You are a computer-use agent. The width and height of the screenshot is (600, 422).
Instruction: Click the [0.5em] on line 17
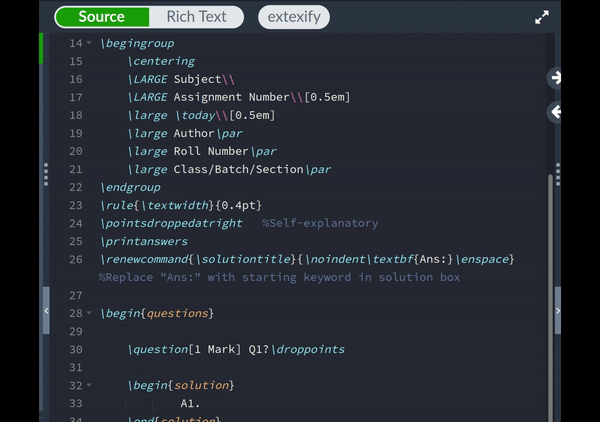327,97
